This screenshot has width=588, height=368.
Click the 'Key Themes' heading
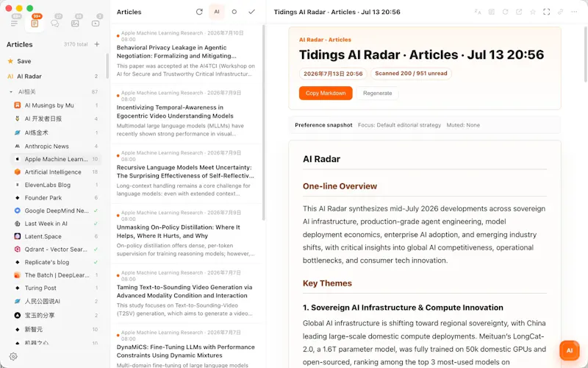327,283
